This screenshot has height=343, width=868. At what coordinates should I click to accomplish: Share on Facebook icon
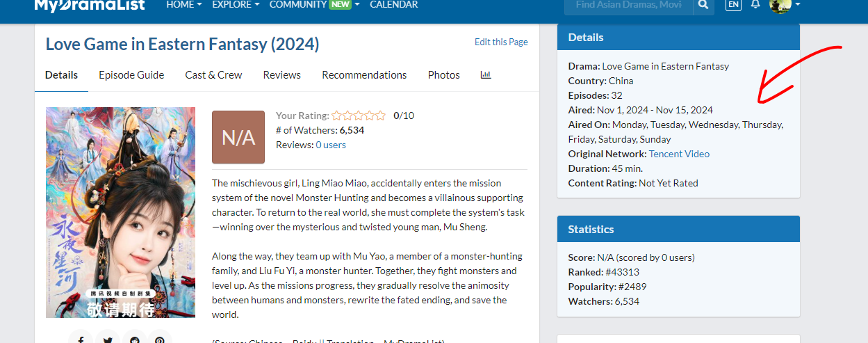tap(81, 339)
